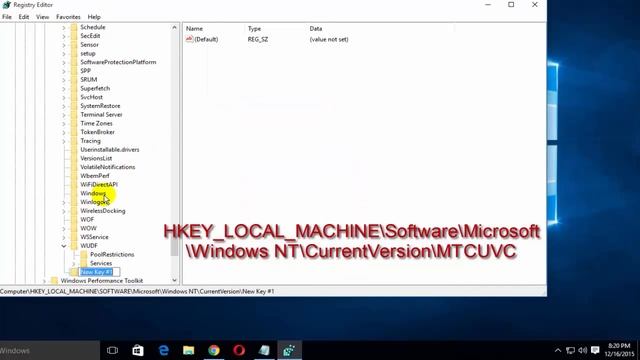Expand the Schedule key
The height and width of the screenshot is (360, 640).
64,27
